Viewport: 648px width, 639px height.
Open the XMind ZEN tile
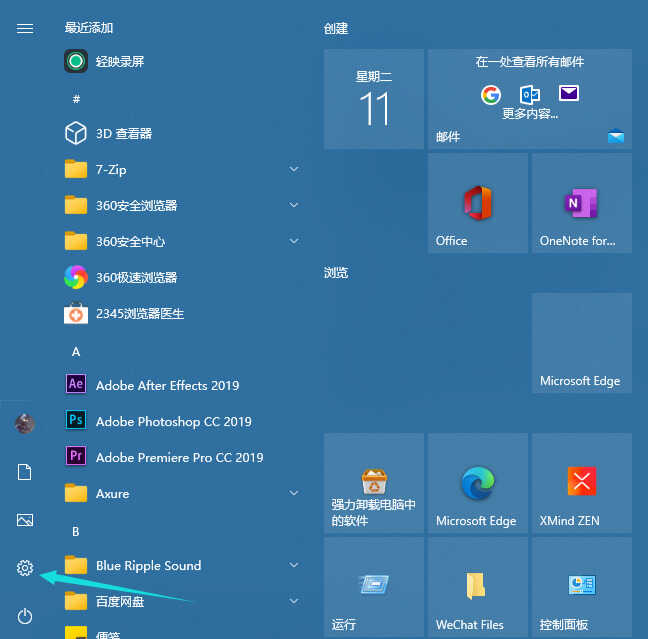581,483
